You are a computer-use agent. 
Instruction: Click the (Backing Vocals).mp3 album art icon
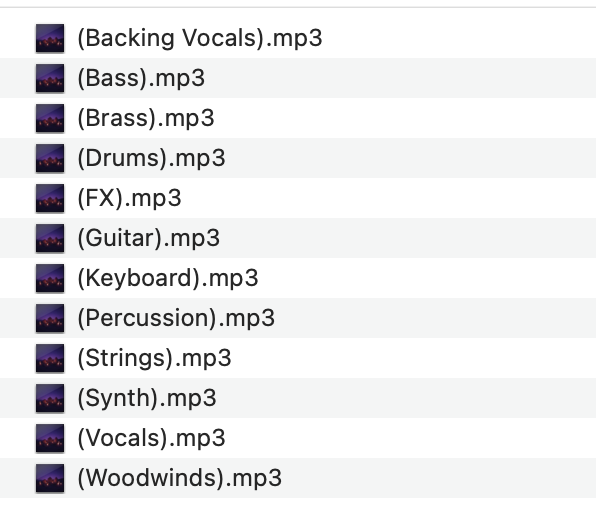pyautogui.click(x=50, y=38)
